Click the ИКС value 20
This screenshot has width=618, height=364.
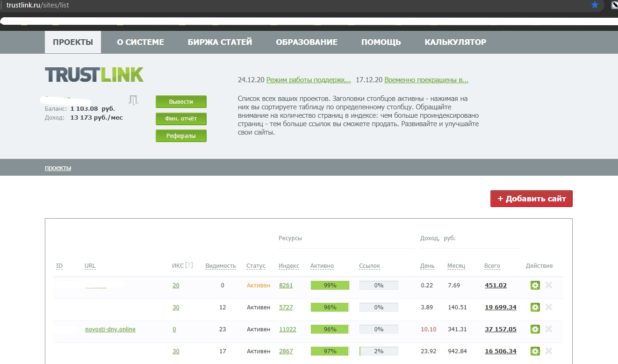point(176,285)
